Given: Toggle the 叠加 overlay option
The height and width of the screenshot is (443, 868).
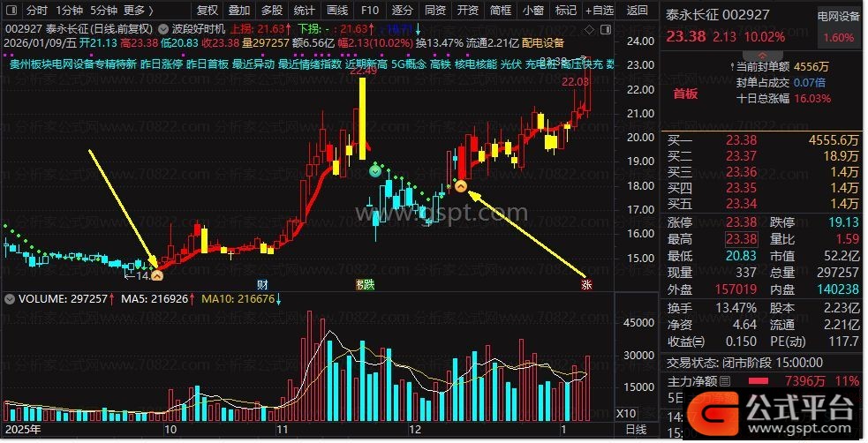Looking at the screenshot, I should click(x=239, y=10).
